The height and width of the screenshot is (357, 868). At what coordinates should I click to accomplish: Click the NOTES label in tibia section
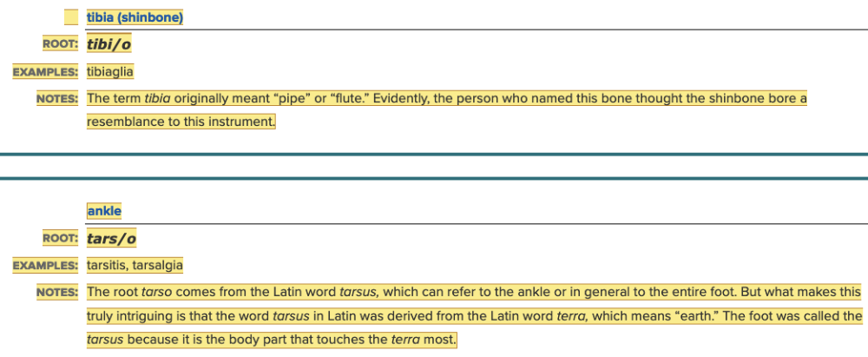[57, 98]
